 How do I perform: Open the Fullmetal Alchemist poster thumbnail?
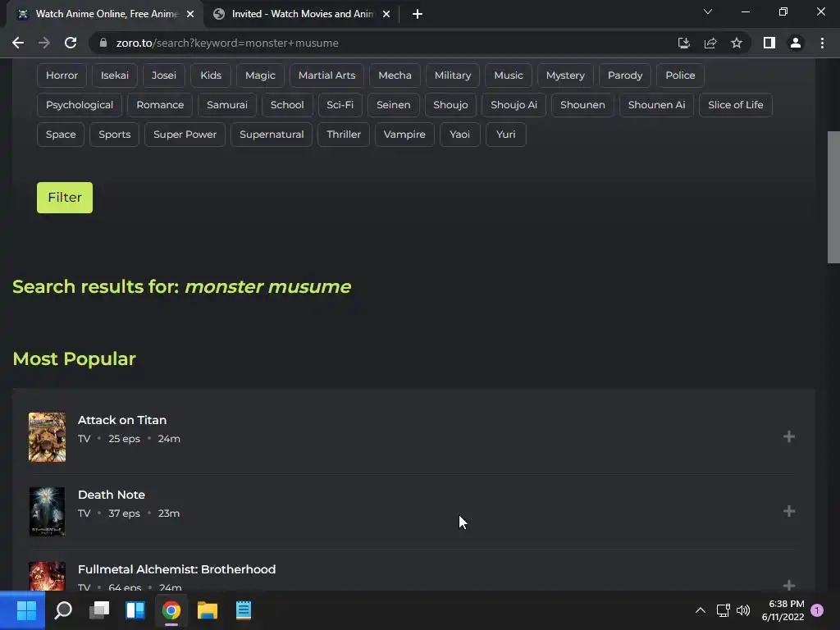[47, 576]
